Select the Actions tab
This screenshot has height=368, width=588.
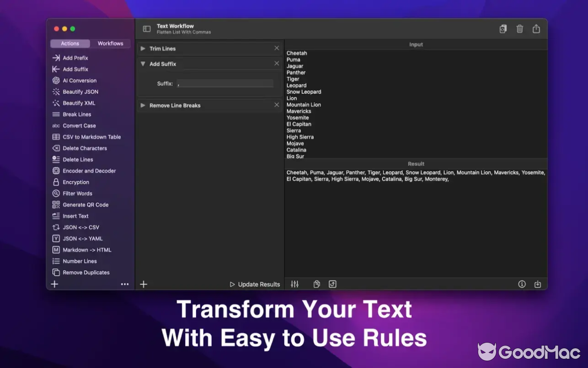(70, 43)
